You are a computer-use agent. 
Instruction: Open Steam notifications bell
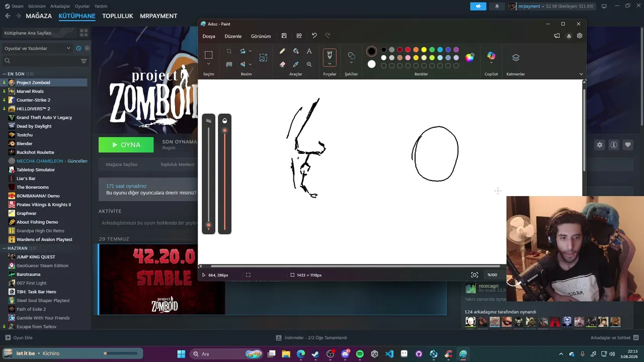point(497,6)
